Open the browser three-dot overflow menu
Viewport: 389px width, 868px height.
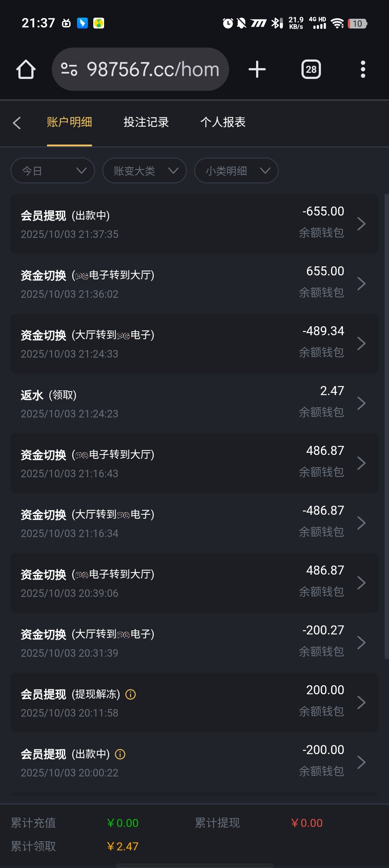(363, 69)
